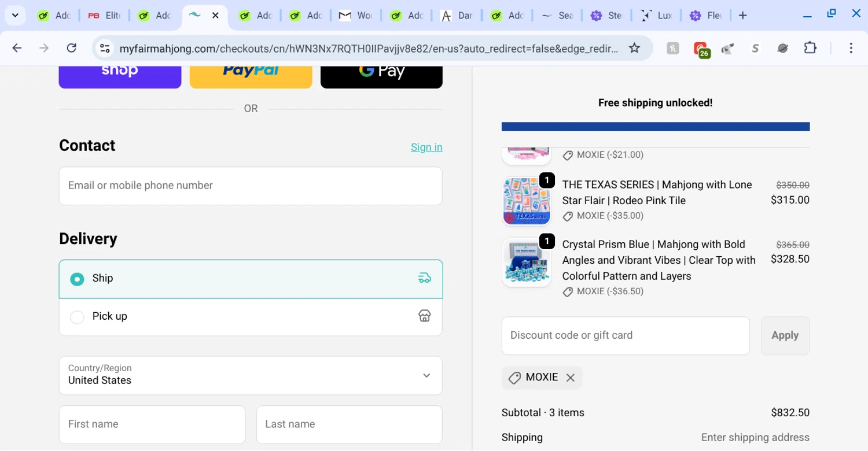Click the $328.50 discounted price
The height and width of the screenshot is (451, 868).
790,260
